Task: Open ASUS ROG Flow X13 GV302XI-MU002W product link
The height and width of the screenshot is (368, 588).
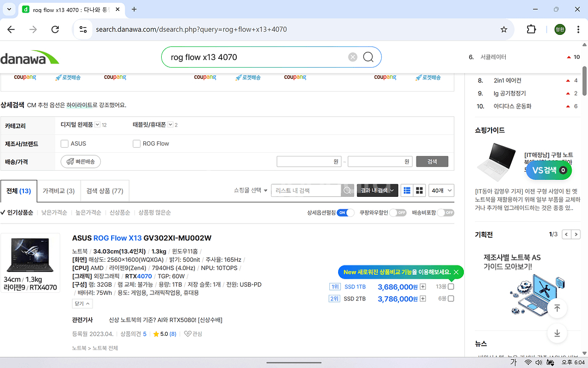Action: coord(142,238)
